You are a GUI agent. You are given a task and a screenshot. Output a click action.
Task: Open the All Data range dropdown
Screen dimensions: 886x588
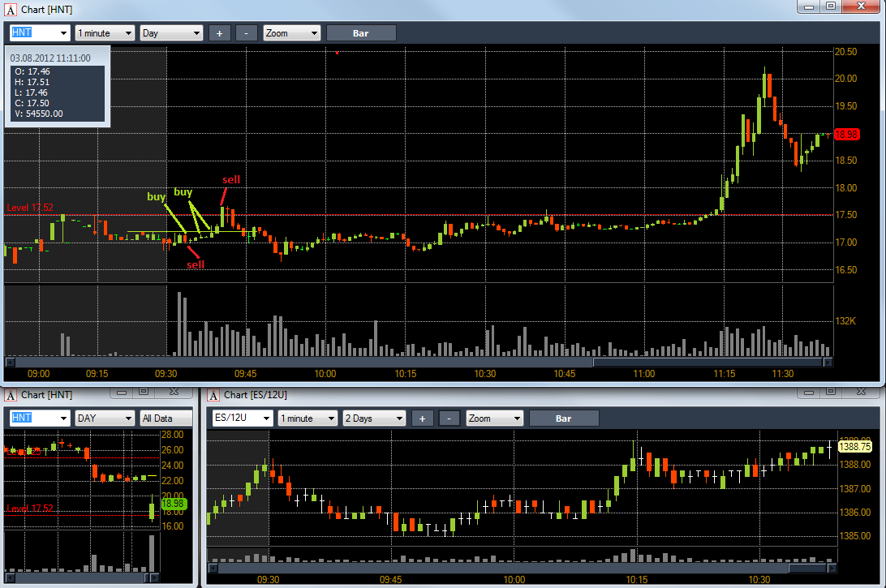166,418
